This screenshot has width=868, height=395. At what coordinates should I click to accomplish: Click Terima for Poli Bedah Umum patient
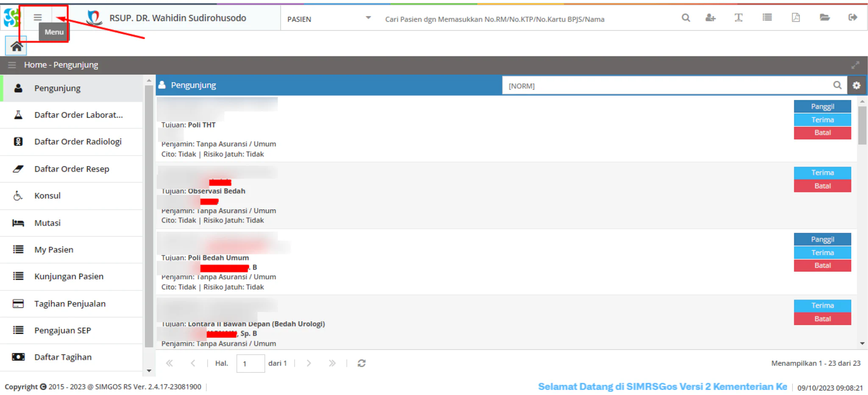(822, 253)
